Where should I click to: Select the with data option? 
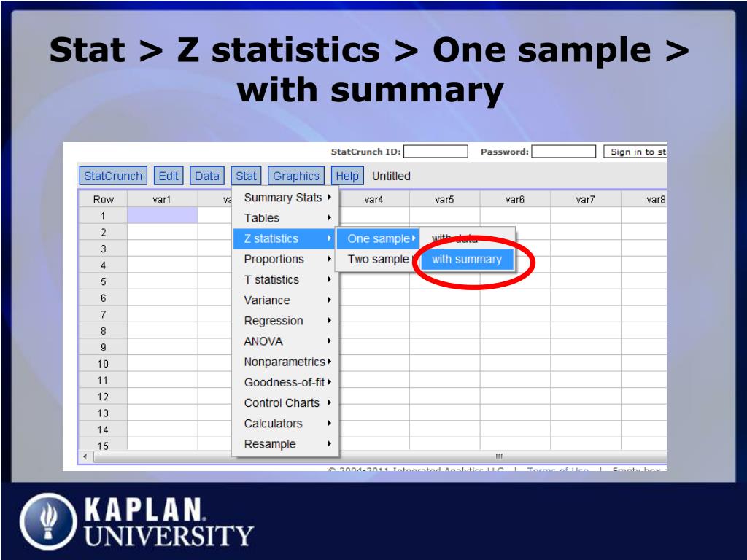[467, 238]
